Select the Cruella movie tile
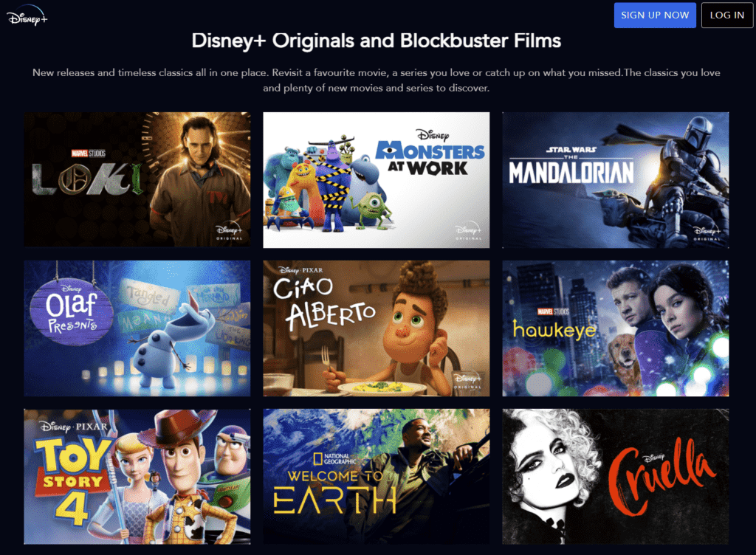The image size is (756, 555). (x=615, y=477)
